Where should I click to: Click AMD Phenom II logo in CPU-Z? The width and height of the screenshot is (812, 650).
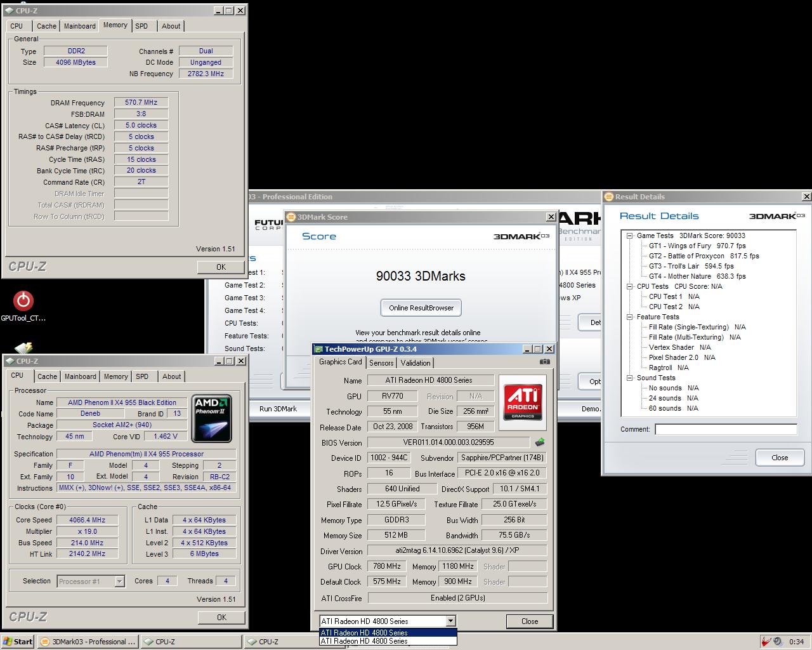[x=211, y=418]
